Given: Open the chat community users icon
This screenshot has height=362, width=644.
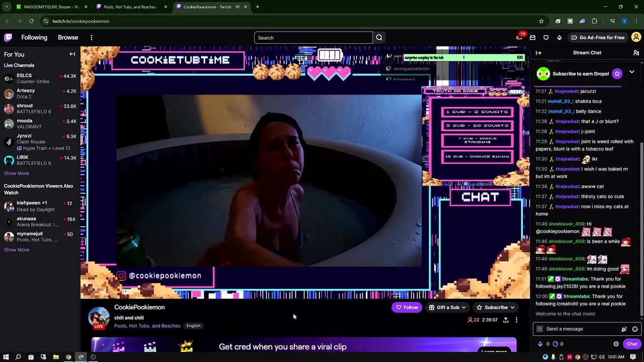Looking at the screenshot, I should (636, 53).
